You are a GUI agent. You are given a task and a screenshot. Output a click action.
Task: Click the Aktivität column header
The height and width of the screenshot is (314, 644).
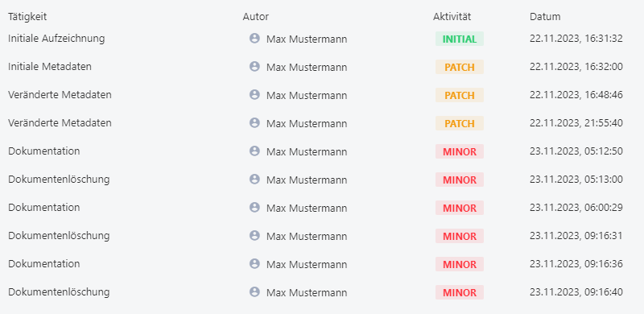(x=452, y=17)
